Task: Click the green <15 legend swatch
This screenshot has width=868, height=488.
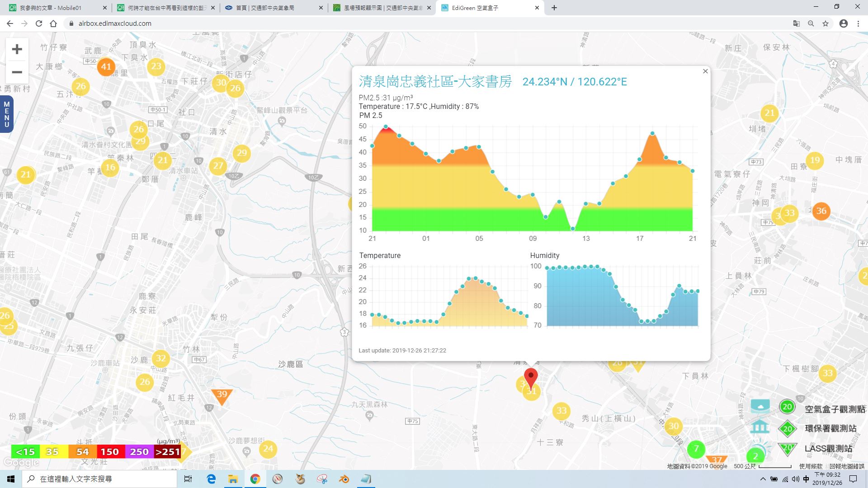Action: coord(25,452)
